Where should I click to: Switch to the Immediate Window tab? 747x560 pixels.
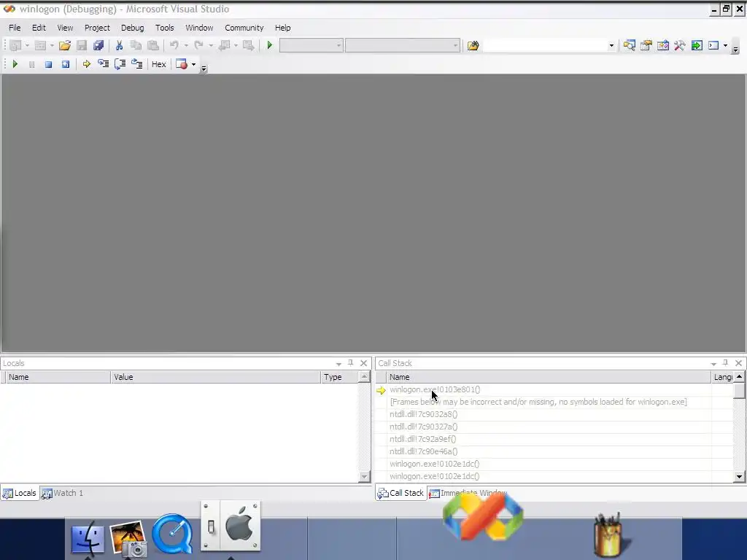468,494
